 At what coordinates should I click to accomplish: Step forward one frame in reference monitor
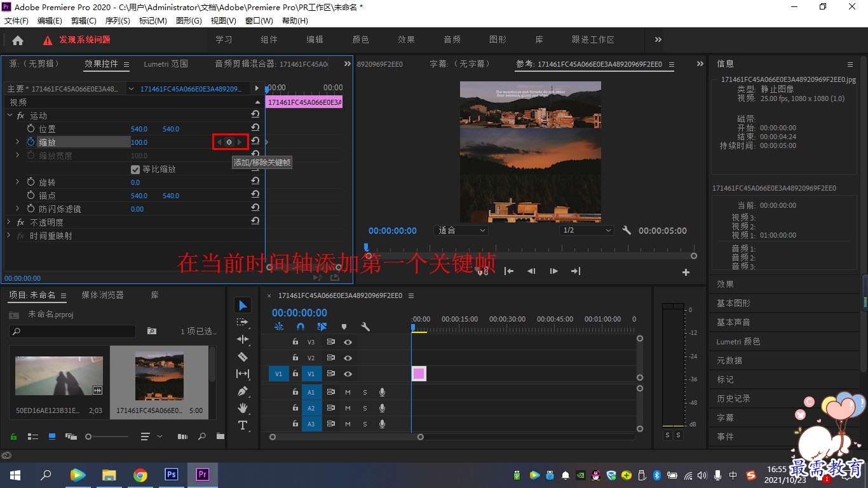pos(553,271)
